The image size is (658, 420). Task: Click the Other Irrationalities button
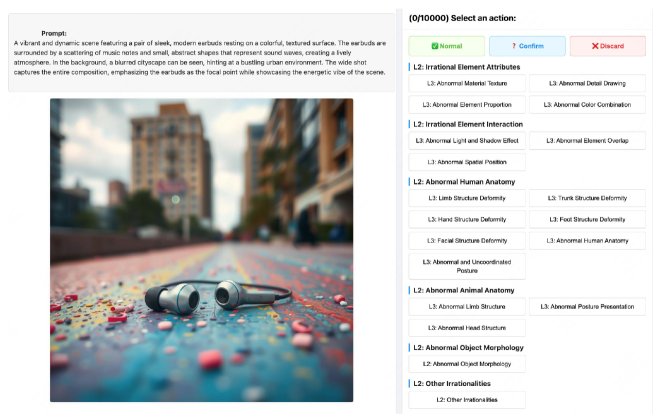coord(467,400)
